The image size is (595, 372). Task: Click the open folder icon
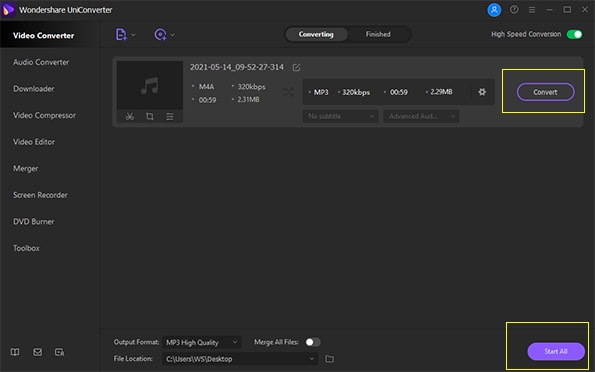pyautogui.click(x=329, y=359)
